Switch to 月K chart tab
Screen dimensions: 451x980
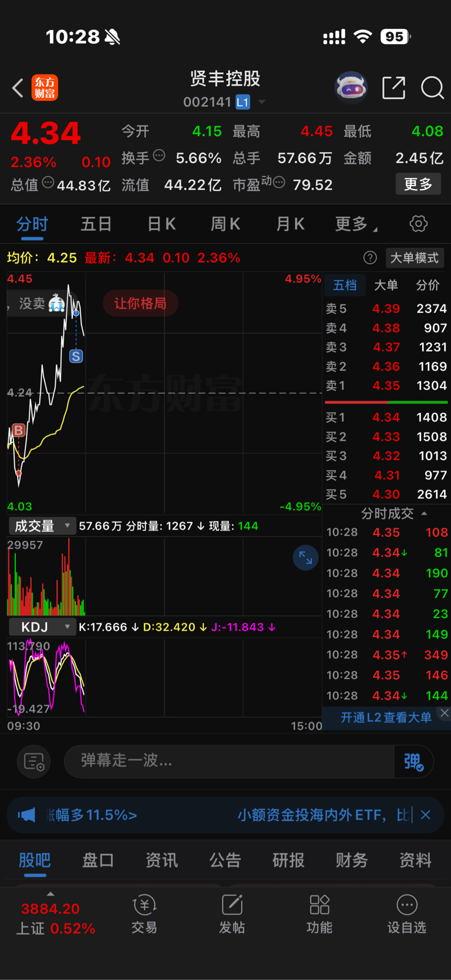[x=290, y=224]
